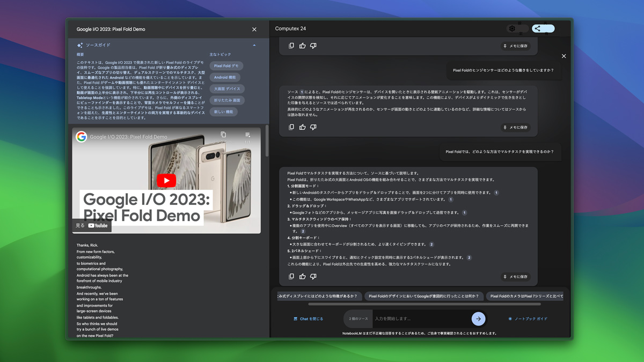Save the hinge sensor answer with メモに保存
This screenshot has width=644, height=362.
tap(515, 128)
